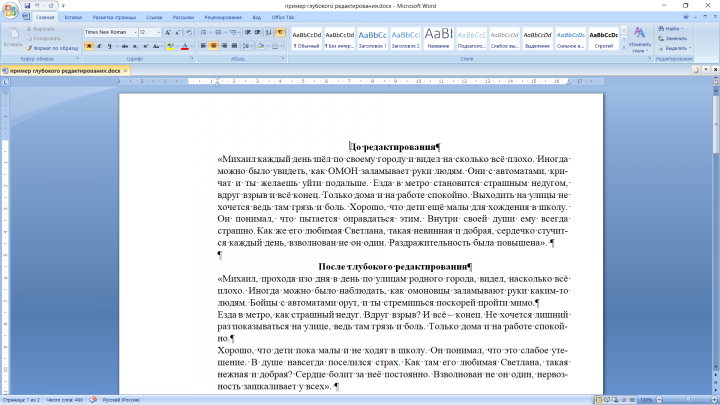Image resolution: width=720 pixels, height=405 pixels.
Task: Zoom in with the plus button
Action: tap(714, 400)
